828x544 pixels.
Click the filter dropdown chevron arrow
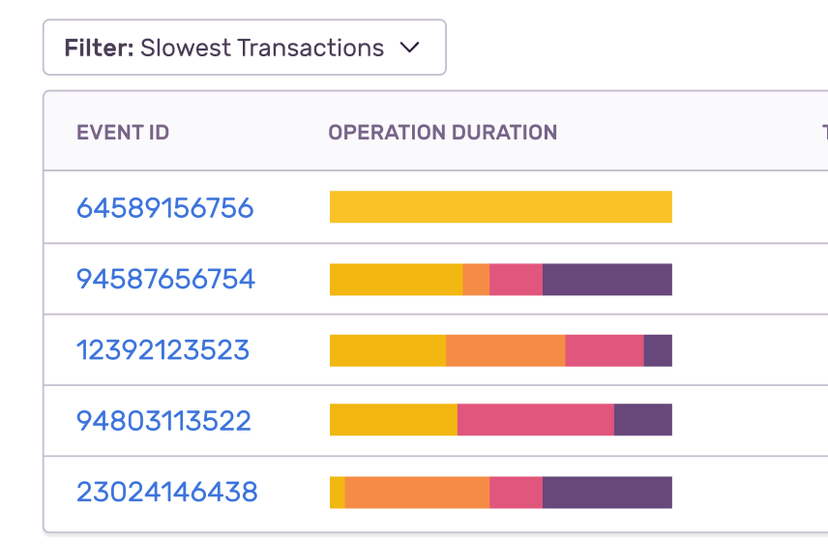pyautogui.click(x=409, y=48)
